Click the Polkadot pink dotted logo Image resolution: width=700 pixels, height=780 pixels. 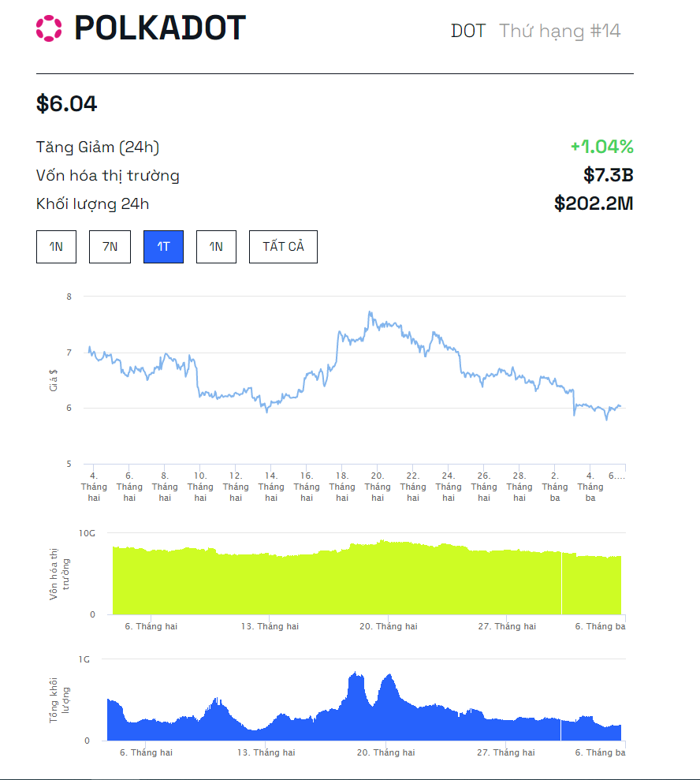pos(49,28)
